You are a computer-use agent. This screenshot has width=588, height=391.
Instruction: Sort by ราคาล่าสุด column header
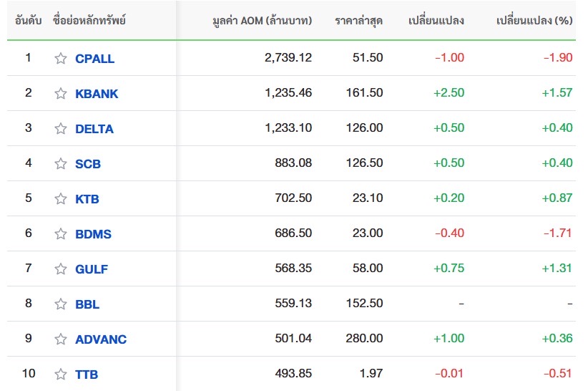coord(358,20)
